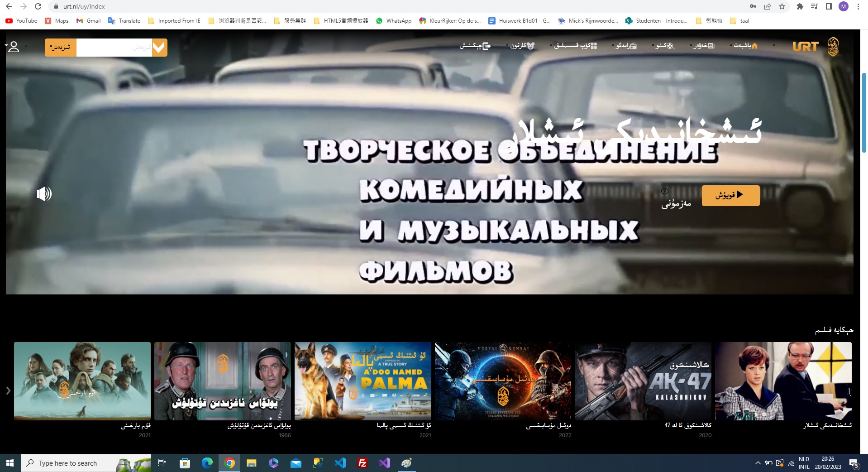The image size is (868, 472).
Task: Focus the site search text field
Action: (x=113, y=48)
